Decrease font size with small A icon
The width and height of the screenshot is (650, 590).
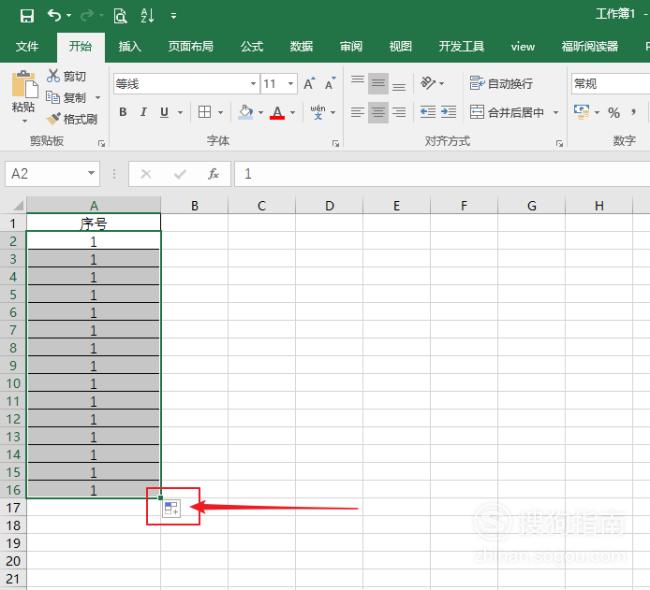click(330, 84)
